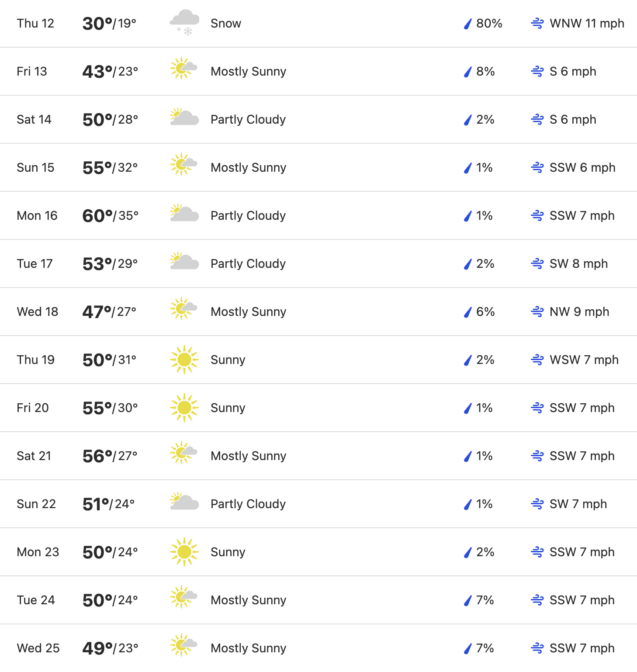Image resolution: width=637 pixels, height=672 pixels.
Task: Click the wind icon beside NW 9 mph
Action: click(537, 312)
